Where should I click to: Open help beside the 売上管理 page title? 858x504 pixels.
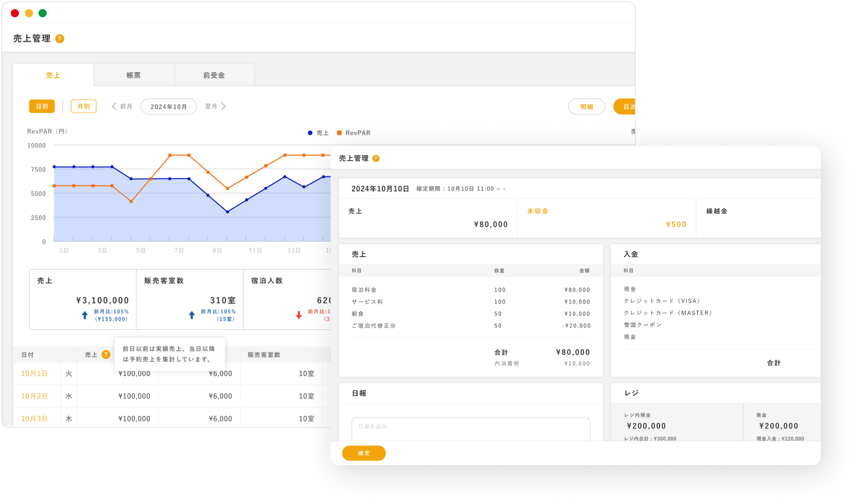pos(60,38)
